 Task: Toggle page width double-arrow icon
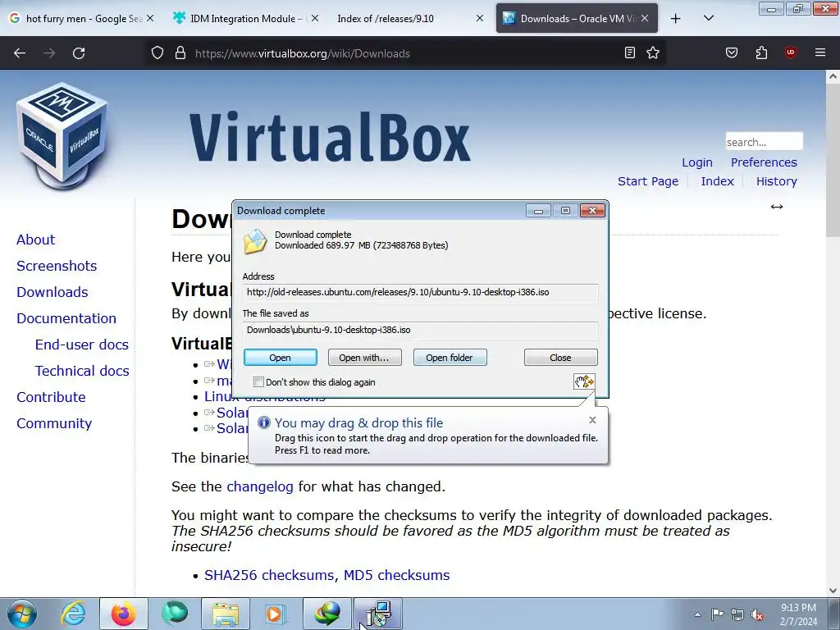tap(776, 207)
